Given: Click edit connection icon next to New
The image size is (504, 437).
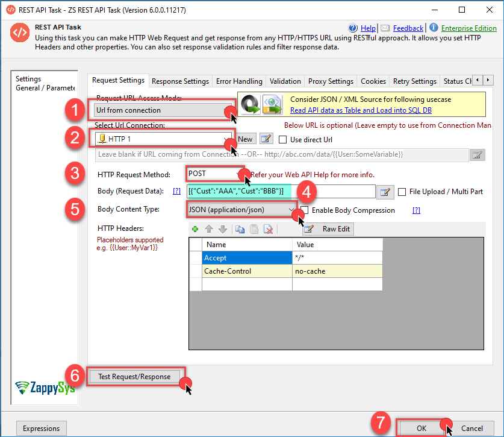Looking at the screenshot, I should [266, 139].
